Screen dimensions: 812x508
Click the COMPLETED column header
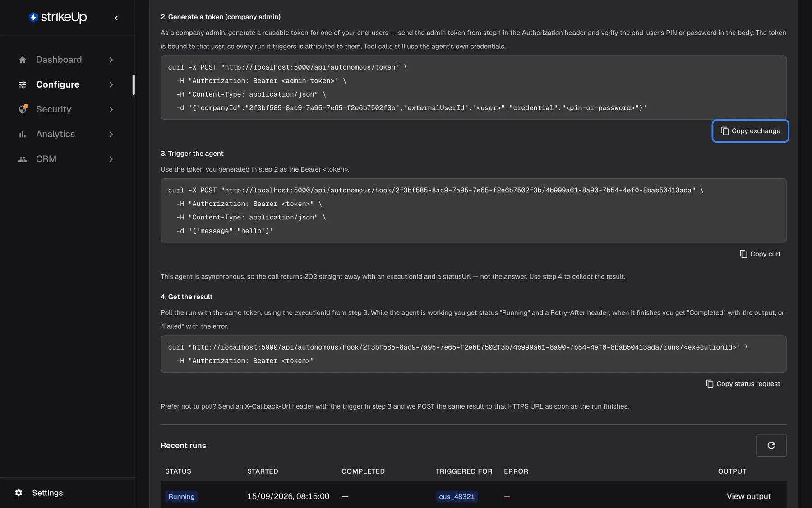[363, 471]
